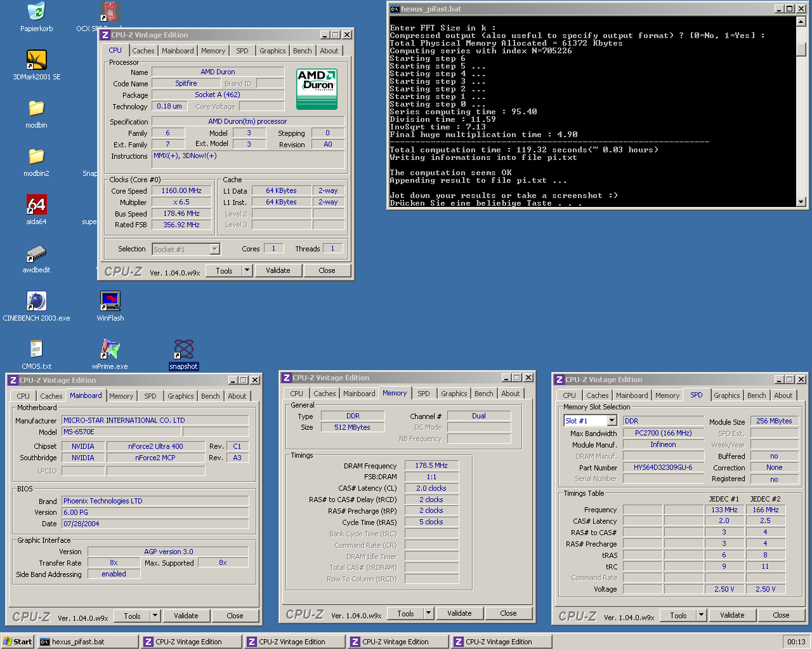Click Tools button in Mainboard window
Viewport: 812px width, 650px height.
132,616
